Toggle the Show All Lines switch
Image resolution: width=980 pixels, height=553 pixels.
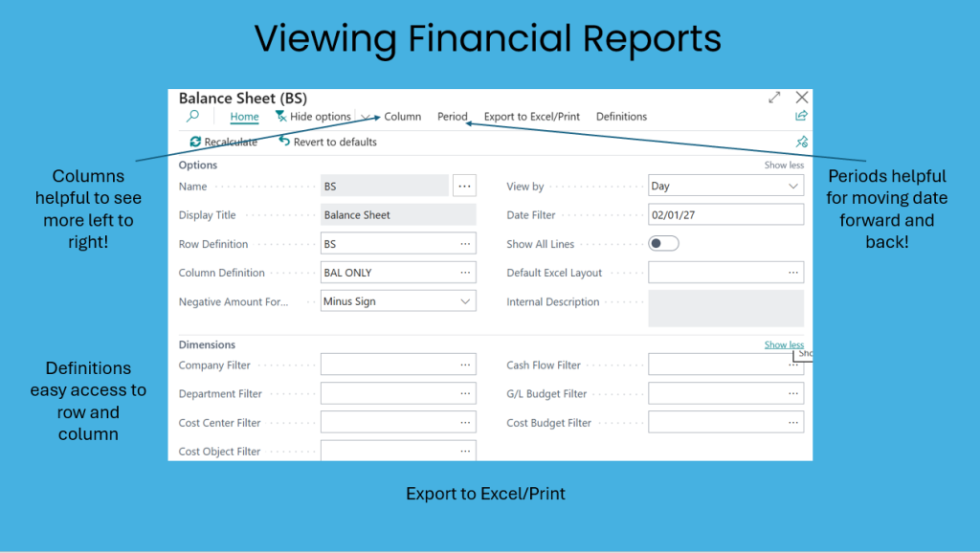click(x=663, y=244)
